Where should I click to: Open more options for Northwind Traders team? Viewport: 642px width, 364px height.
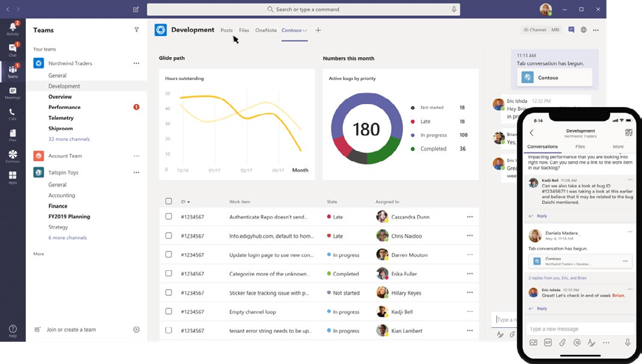tap(137, 63)
